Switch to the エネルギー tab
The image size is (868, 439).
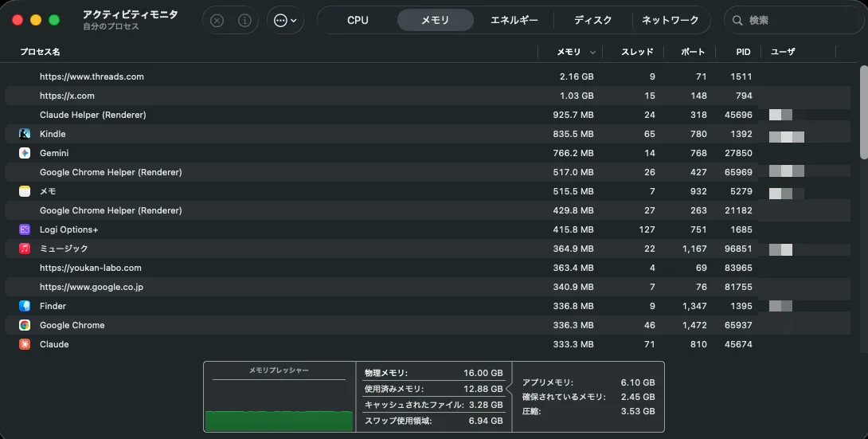514,21
